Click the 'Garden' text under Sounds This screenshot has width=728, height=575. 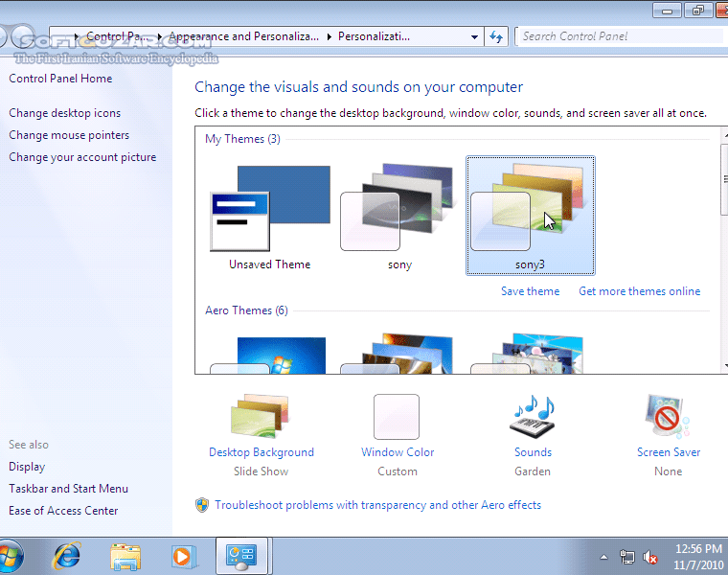(533, 471)
